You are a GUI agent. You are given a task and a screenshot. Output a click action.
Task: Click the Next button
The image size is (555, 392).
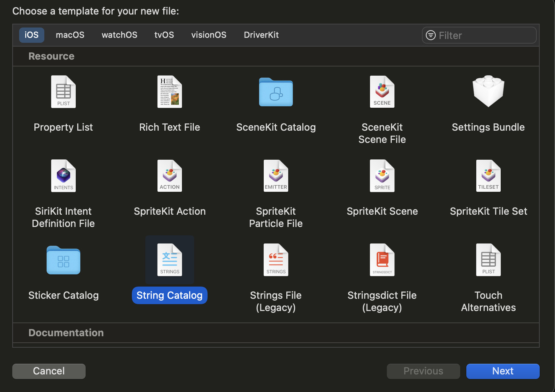(x=503, y=371)
